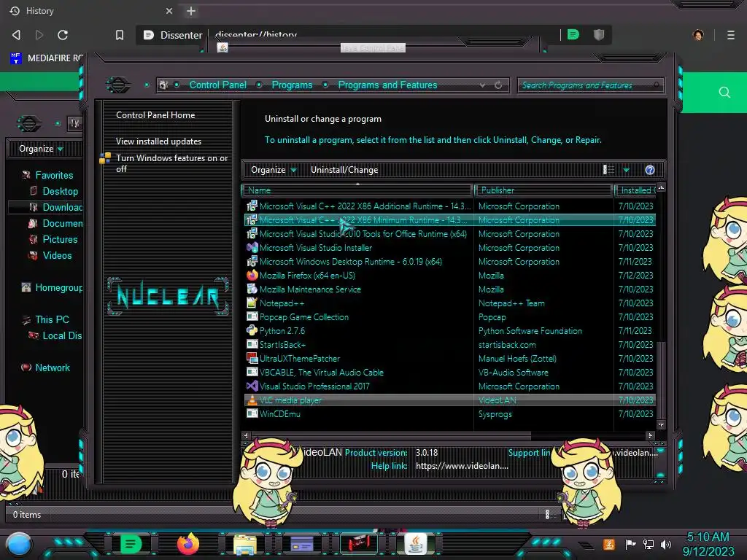Click the Microsoft Visual Studio Installer icon
747x560 pixels.
tap(252, 248)
